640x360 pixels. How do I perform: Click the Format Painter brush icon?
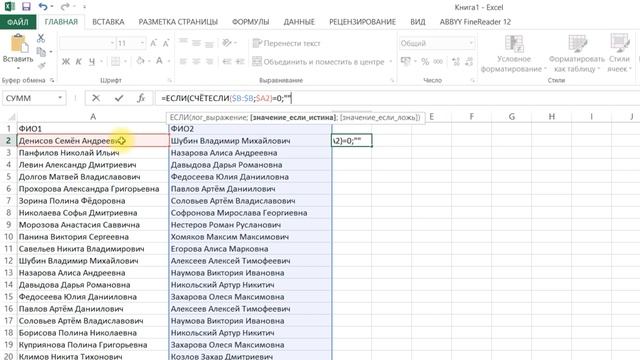[42, 65]
